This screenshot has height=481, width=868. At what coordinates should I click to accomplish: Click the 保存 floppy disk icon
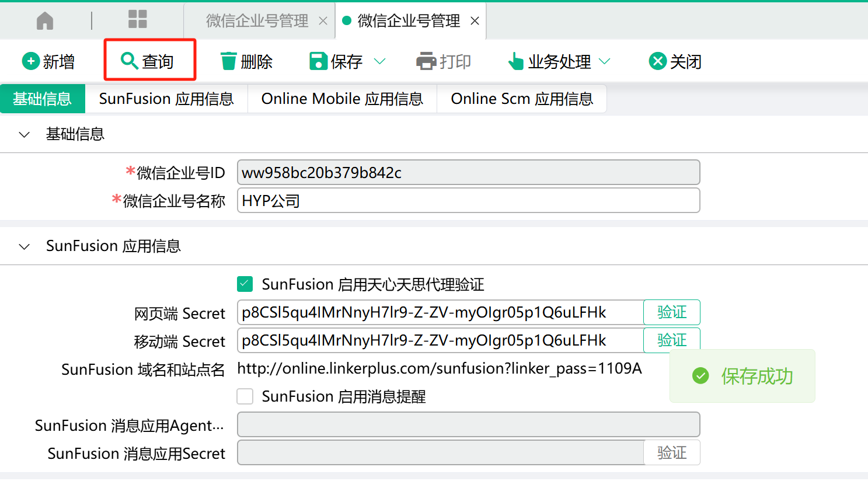pyautogui.click(x=318, y=61)
